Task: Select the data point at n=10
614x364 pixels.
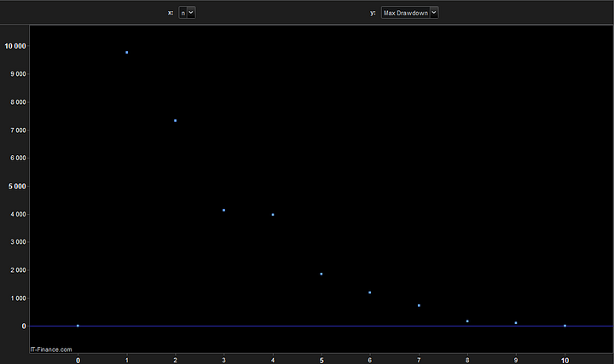Action: (565, 326)
